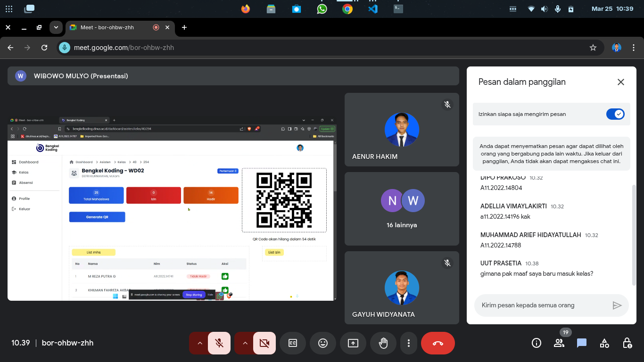The height and width of the screenshot is (362, 644).
Task: Open a new browser tab
Action: [184, 27]
